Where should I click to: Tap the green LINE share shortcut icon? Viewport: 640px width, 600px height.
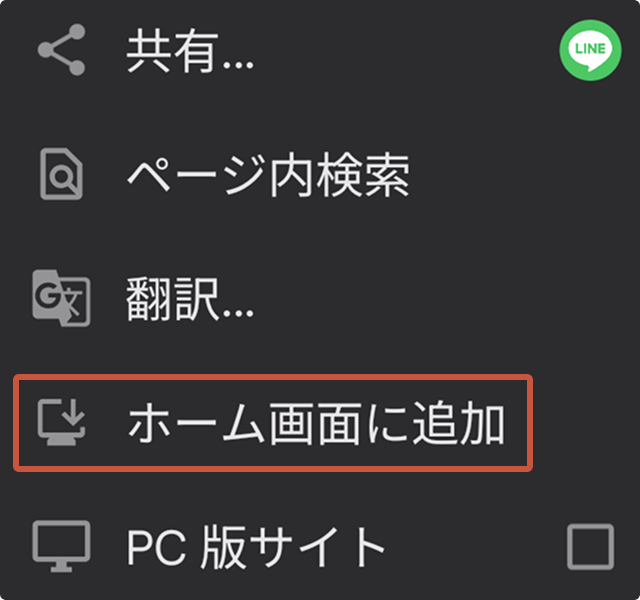[x=590, y=50]
